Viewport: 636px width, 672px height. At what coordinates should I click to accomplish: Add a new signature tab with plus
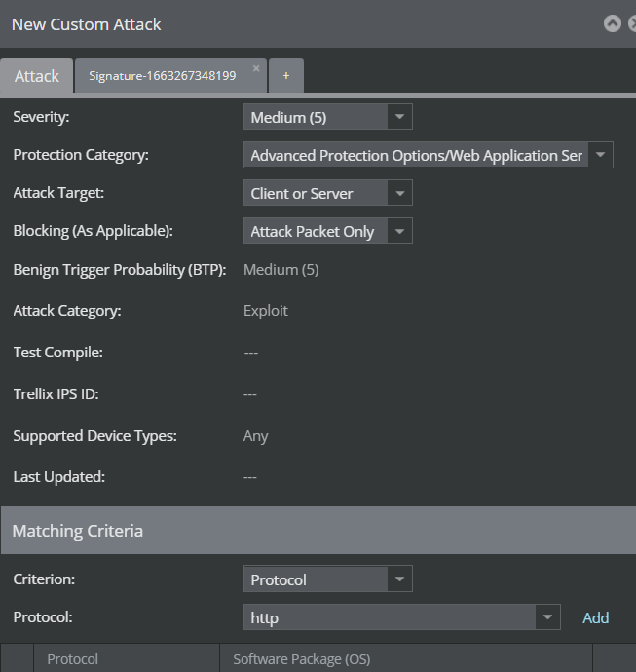click(286, 76)
